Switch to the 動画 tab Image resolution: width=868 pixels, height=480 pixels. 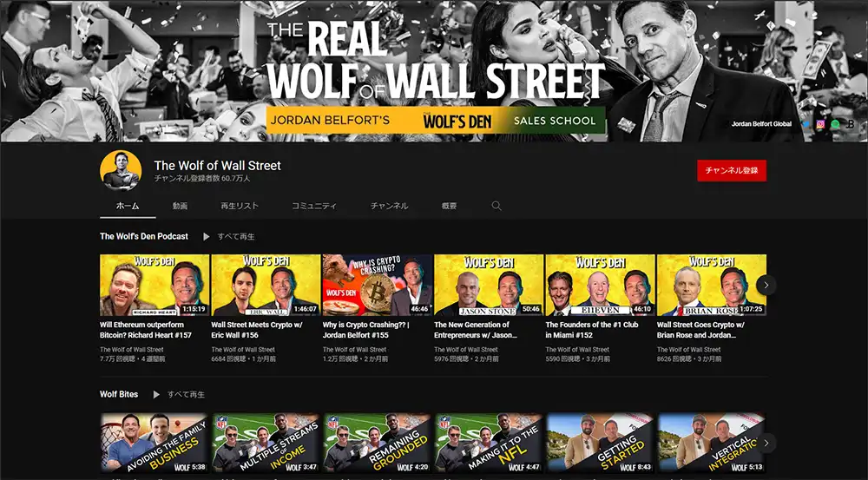[180, 206]
